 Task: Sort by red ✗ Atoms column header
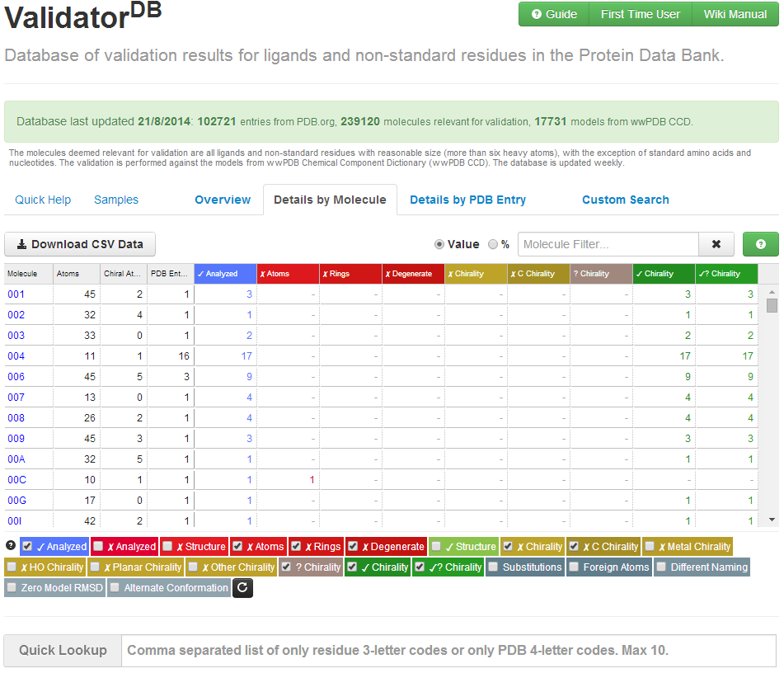coord(288,274)
